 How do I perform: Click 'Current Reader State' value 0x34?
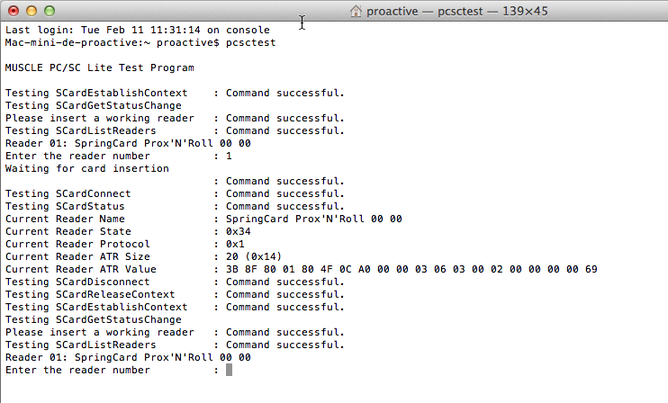coord(238,231)
